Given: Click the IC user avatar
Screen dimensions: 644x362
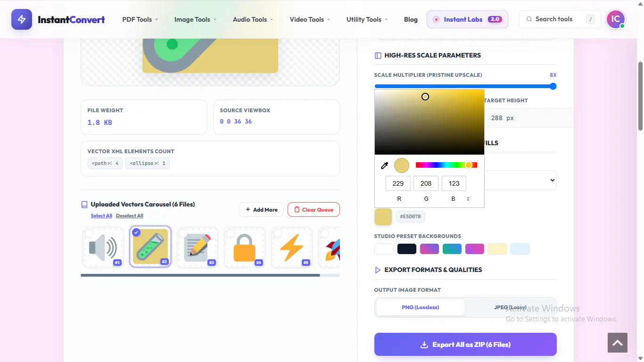Looking at the screenshot, I should click(615, 19).
